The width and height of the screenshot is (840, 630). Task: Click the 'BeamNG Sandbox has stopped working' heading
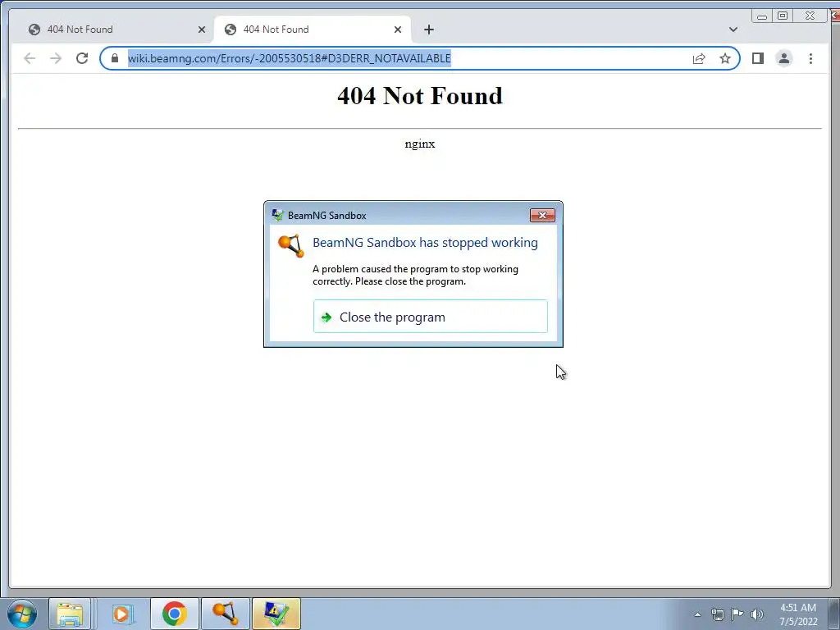coord(425,243)
